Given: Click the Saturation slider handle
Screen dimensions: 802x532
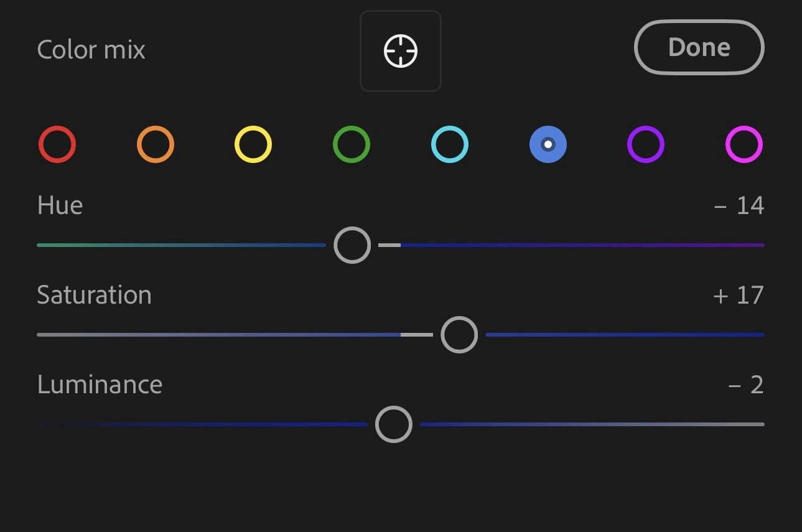Looking at the screenshot, I should click(x=459, y=335).
